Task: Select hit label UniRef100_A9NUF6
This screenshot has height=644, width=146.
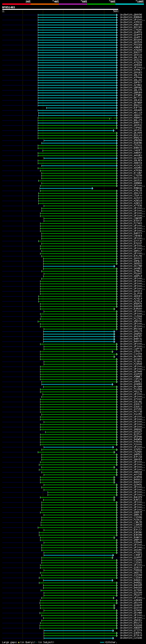Action: tap(131, 48)
